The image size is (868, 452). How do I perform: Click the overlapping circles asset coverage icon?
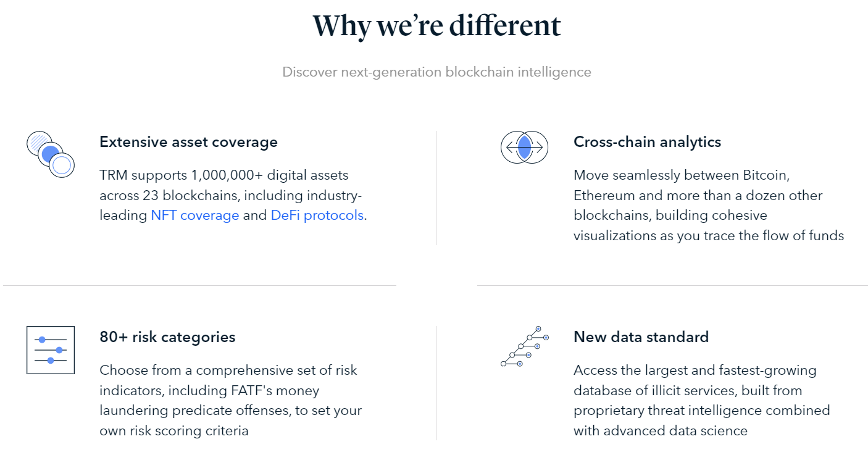click(x=51, y=154)
